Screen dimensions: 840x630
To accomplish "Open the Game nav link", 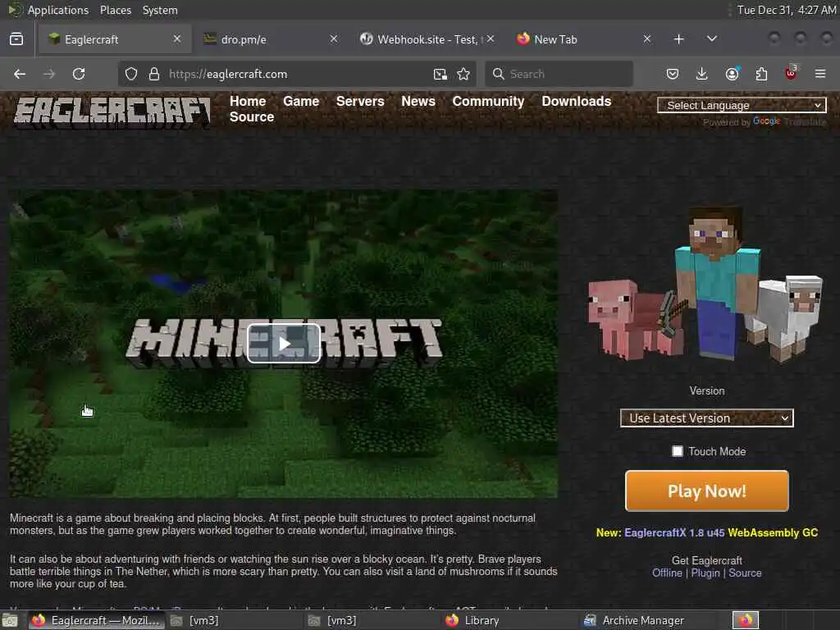I will click(x=301, y=101).
